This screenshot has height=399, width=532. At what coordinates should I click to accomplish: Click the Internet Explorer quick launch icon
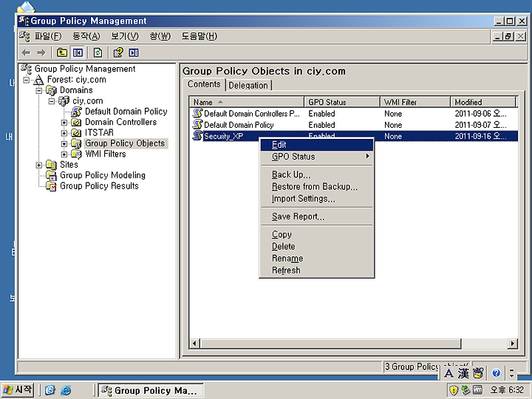tap(66, 390)
